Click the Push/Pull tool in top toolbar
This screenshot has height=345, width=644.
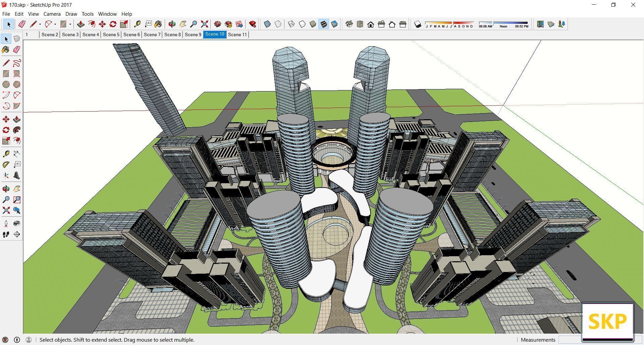pos(80,24)
